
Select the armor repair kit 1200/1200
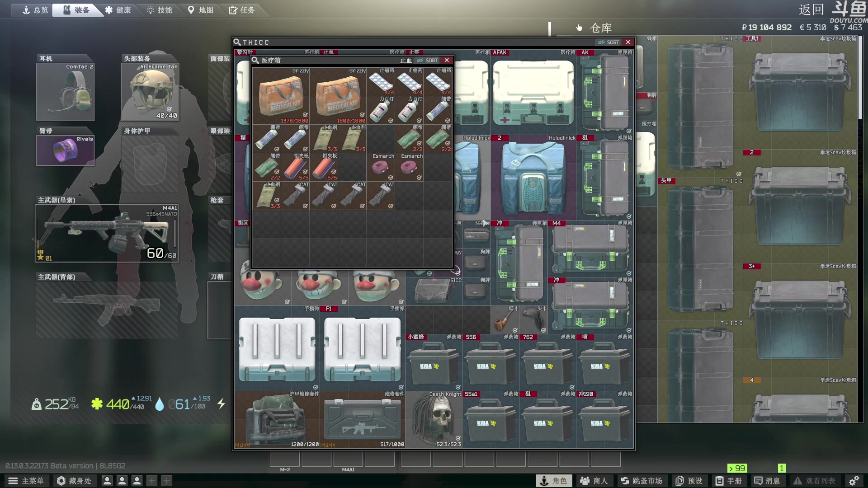pos(277,419)
